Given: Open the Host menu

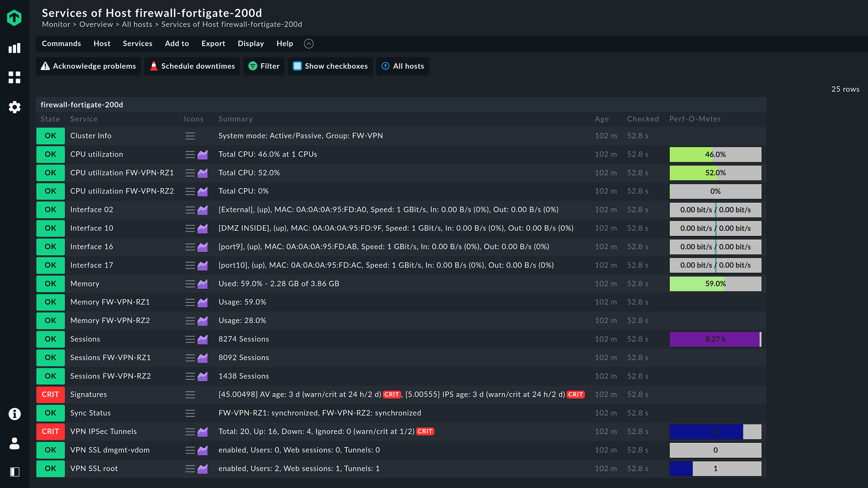Looking at the screenshot, I should tap(102, 43).
